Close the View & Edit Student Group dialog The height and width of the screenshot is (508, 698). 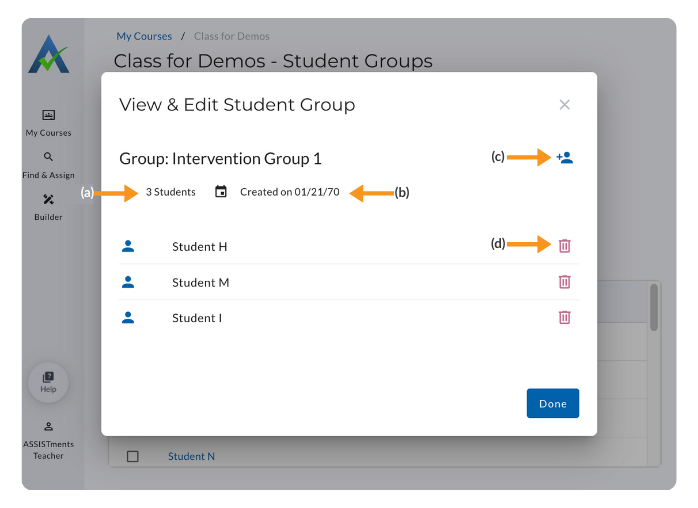click(564, 104)
